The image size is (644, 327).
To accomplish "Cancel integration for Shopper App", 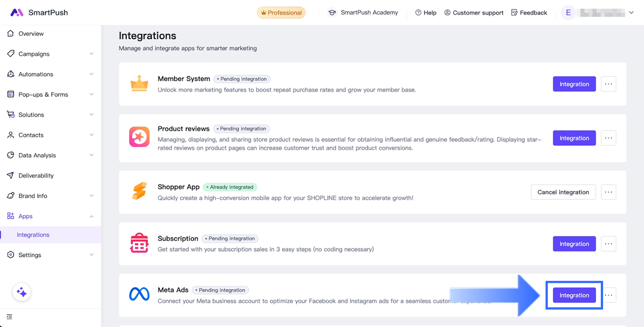I will click(563, 192).
